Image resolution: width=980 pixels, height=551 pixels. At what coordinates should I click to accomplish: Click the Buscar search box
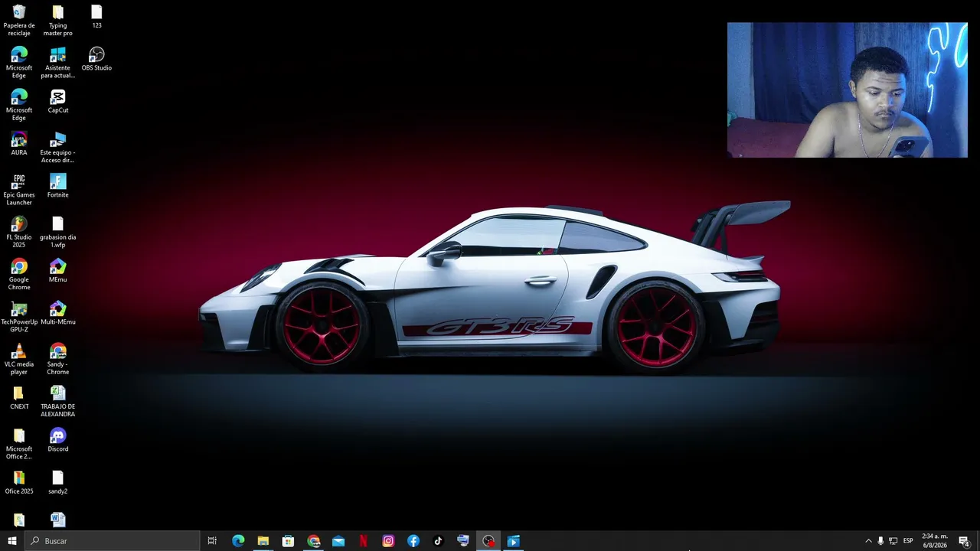tap(112, 541)
